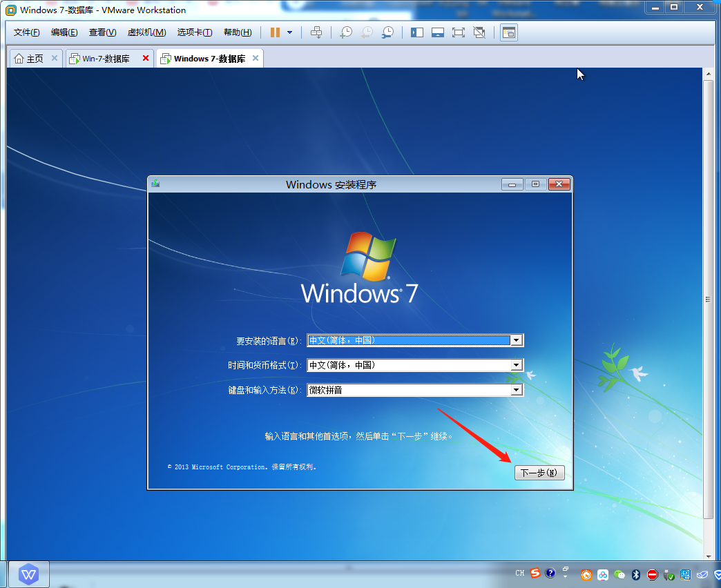Screen dimensions: 721x588
Task: Click the 下一步(N) button
Action: click(539, 473)
